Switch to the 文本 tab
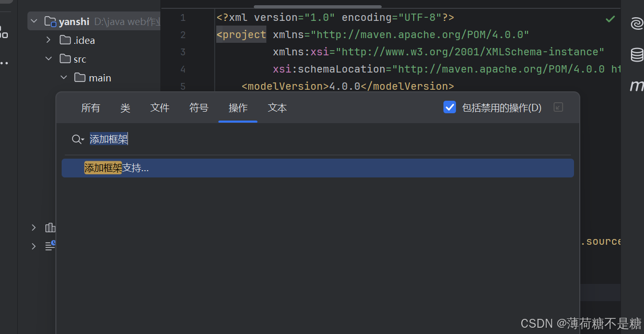 coord(277,108)
